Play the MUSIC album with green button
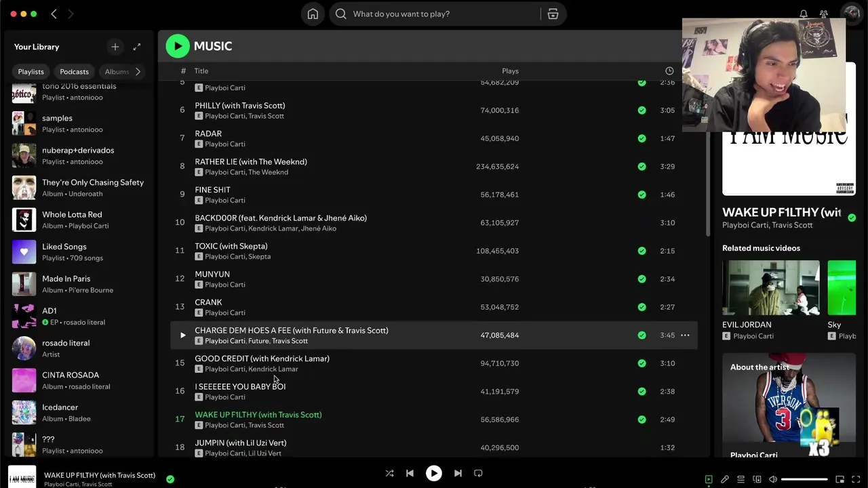The width and height of the screenshot is (868, 488). (178, 46)
